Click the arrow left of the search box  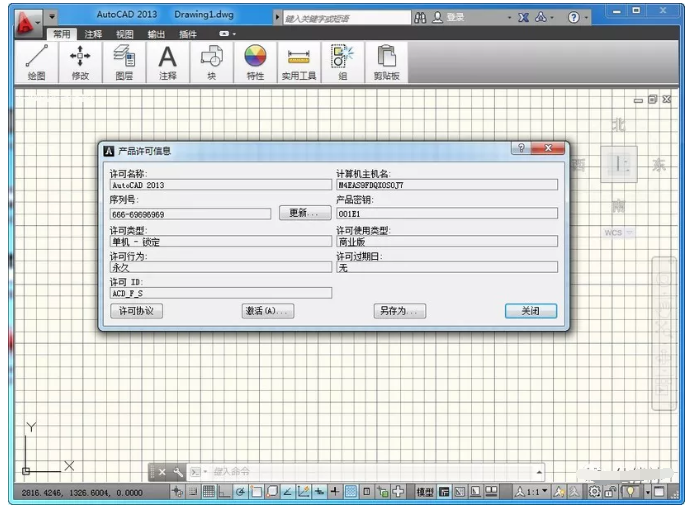pyautogui.click(x=278, y=18)
